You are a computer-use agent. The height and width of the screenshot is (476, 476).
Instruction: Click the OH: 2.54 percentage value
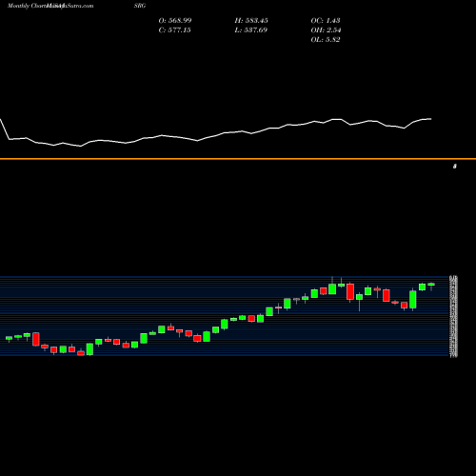point(326,30)
